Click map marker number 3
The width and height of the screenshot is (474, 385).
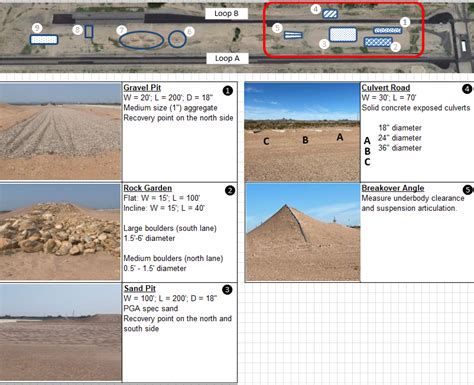(x=324, y=44)
